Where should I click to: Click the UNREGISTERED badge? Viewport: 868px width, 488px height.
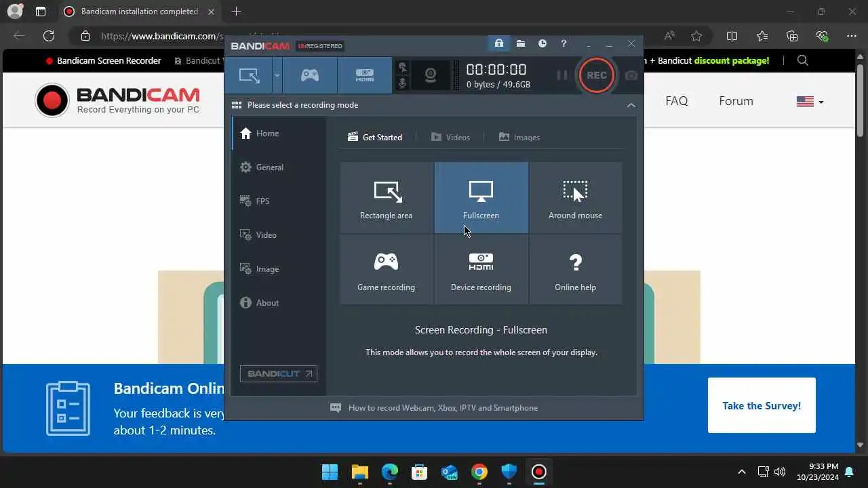pyautogui.click(x=320, y=46)
